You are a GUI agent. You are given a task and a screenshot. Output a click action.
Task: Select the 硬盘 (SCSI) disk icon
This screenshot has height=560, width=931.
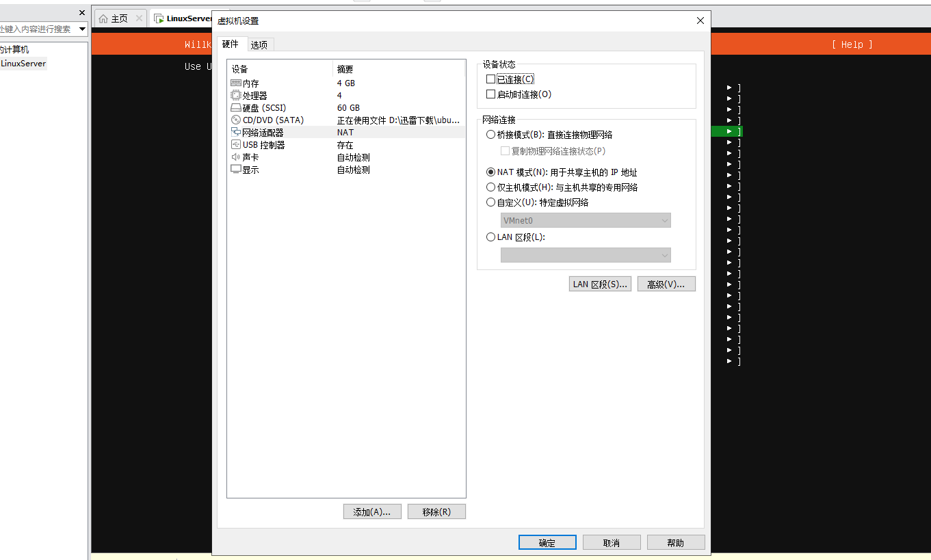[x=236, y=108]
